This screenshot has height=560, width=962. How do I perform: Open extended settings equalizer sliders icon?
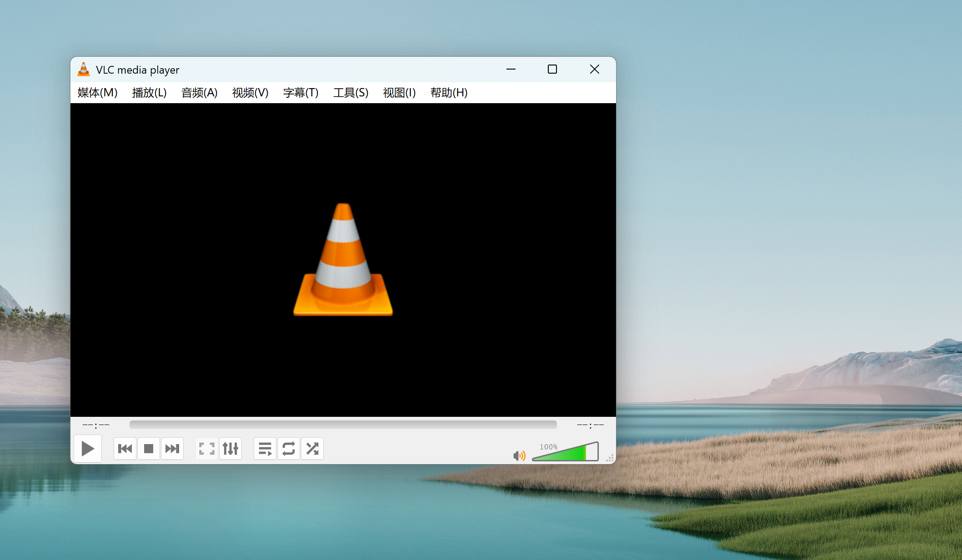[230, 449]
